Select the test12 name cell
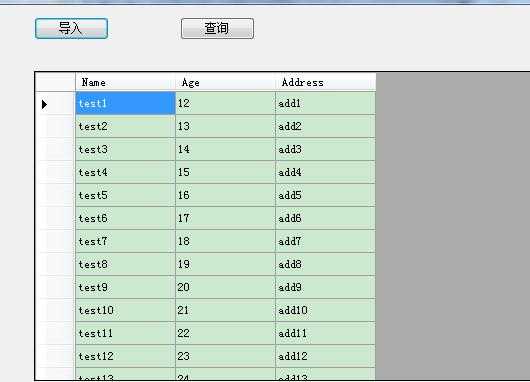This screenshot has height=382, width=530. pos(125,356)
